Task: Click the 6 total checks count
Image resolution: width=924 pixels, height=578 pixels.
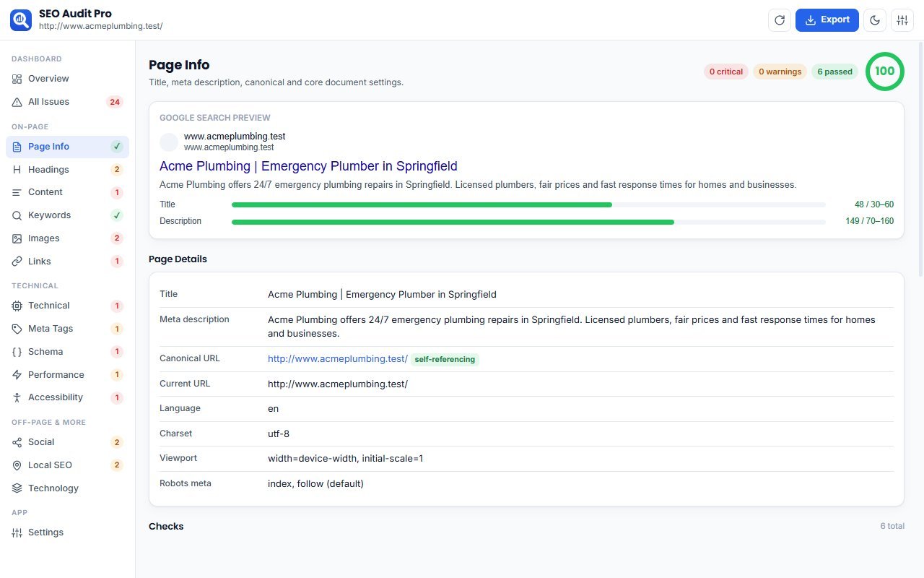Action: pyautogui.click(x=892, y=526)
